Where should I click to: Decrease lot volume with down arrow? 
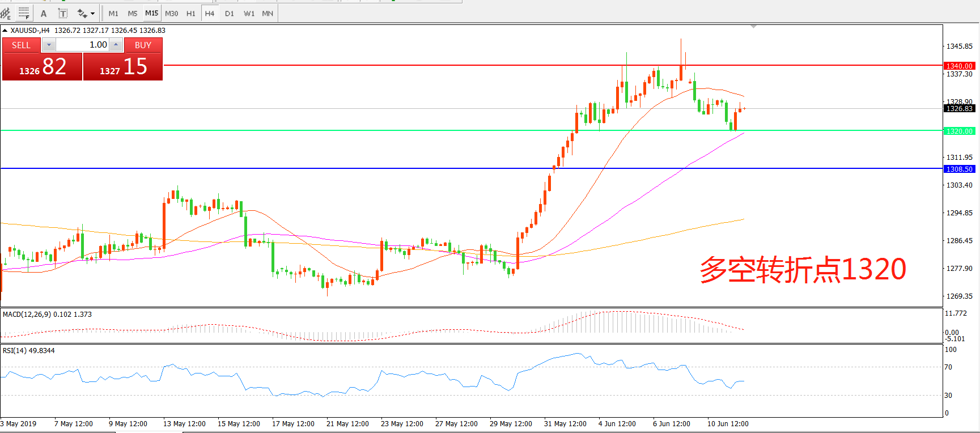tap(49, 45)
